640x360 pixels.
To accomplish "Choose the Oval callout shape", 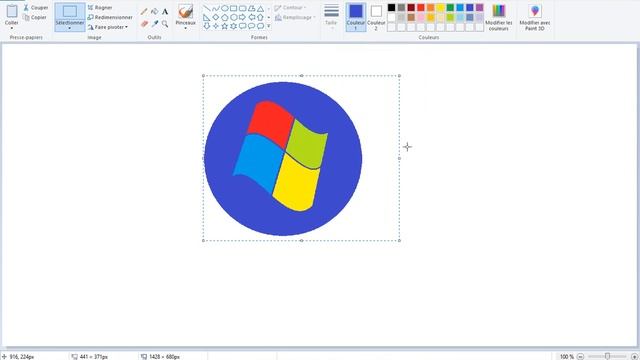I will 251,26.
